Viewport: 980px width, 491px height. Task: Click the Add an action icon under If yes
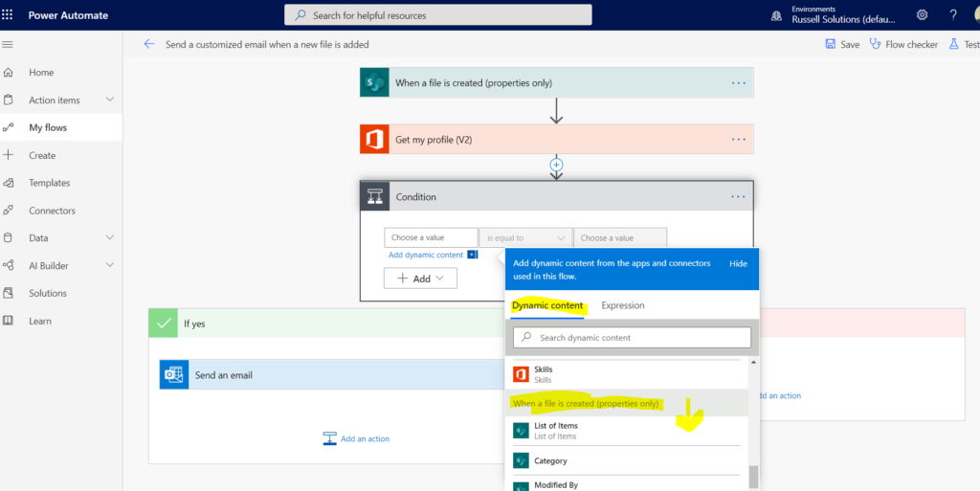pyautogui.click(x=330, y=438)
